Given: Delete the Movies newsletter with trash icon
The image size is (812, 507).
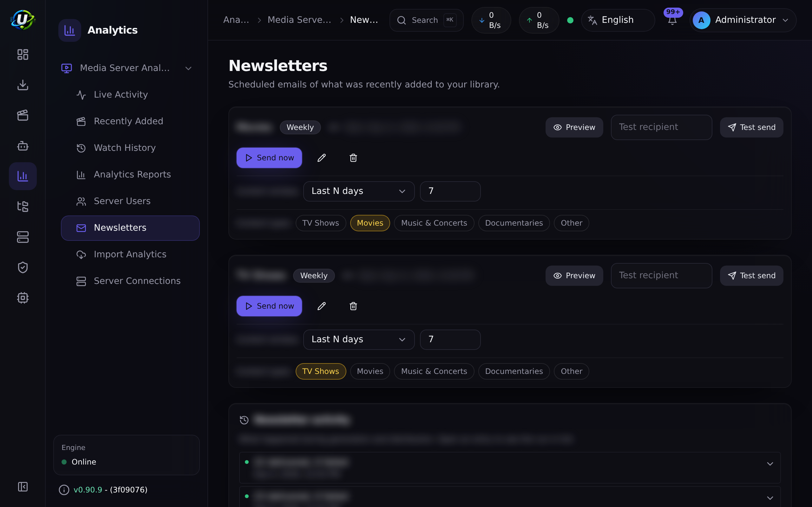Looking at the screenshot, I should point(353,158).
